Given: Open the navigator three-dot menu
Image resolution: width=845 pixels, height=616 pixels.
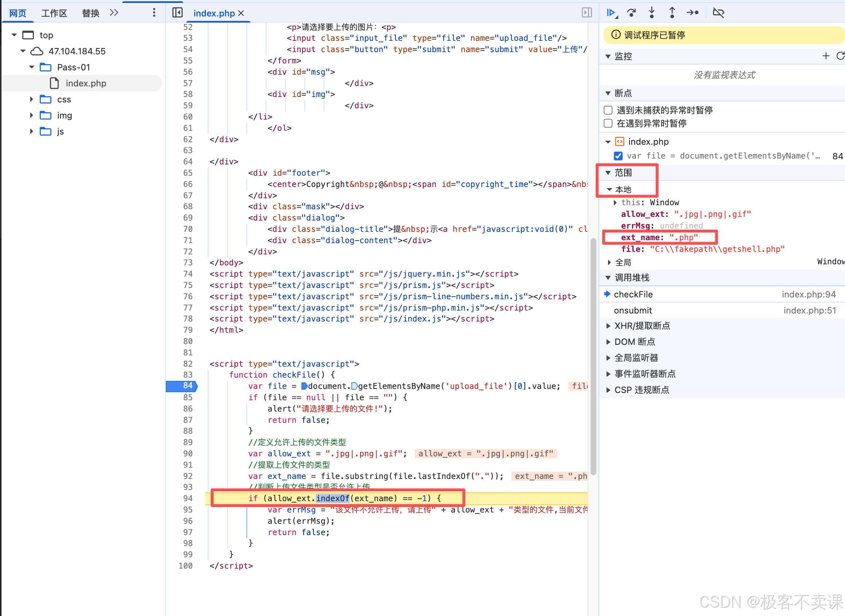Looking at the screenshot, I should pyautogui.click(x=154, y=13).
